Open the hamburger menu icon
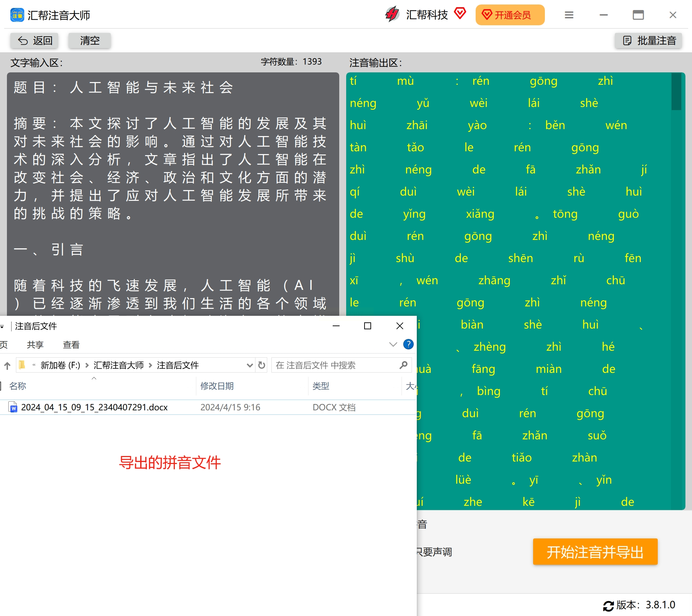The height and width of the screenshot is (616, 692). (569, 15)
